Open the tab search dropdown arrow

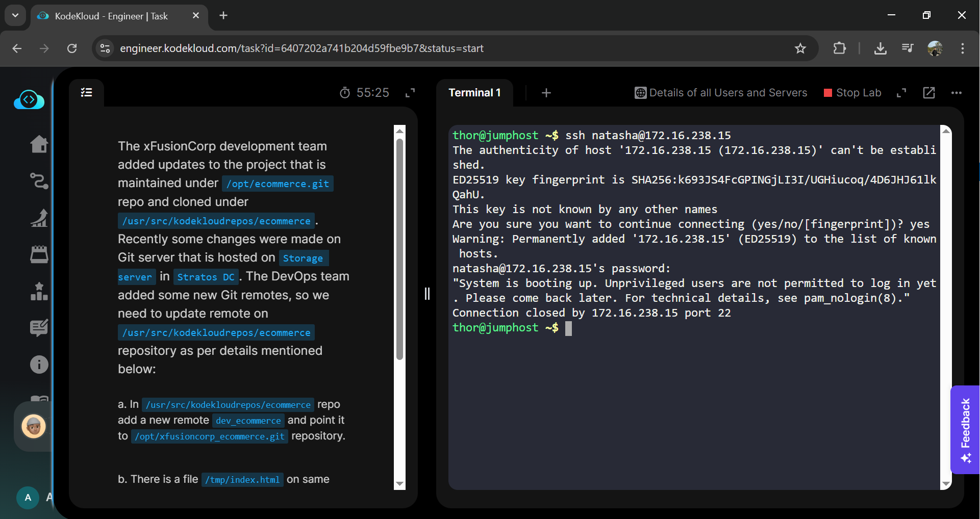click(x=15, y=15)
